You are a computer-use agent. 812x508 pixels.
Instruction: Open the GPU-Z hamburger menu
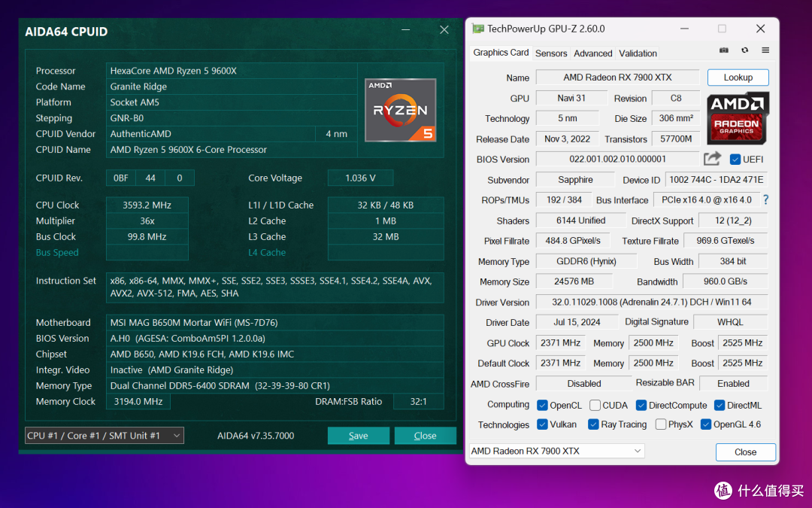pos(765,50)
